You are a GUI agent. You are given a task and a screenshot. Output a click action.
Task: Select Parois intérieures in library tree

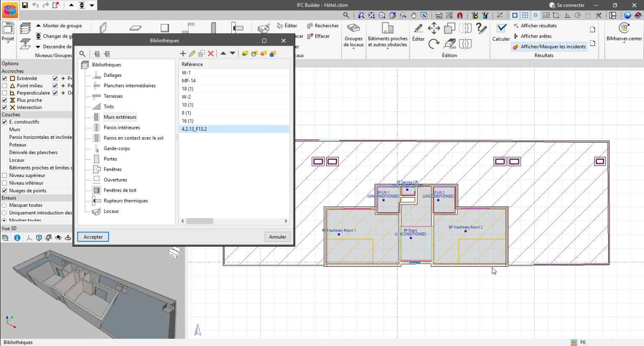point(122,127)
